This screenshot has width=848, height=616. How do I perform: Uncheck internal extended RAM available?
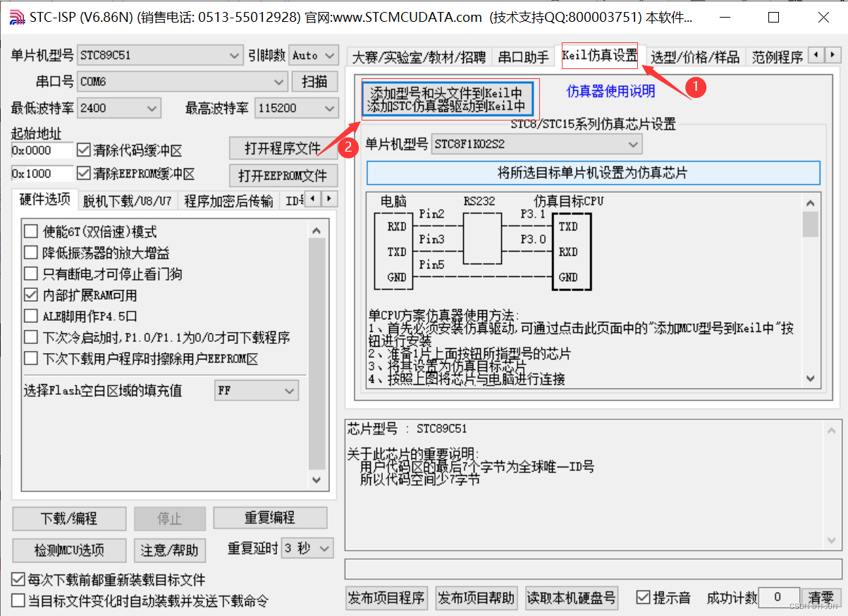point(31,295)
